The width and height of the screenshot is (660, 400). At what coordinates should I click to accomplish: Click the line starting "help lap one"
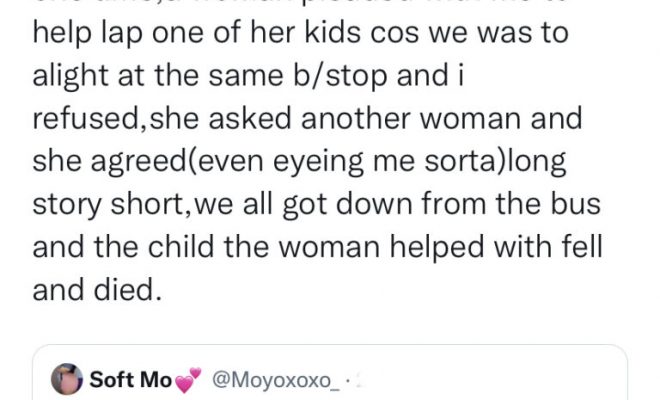click(x=300, y=31)
